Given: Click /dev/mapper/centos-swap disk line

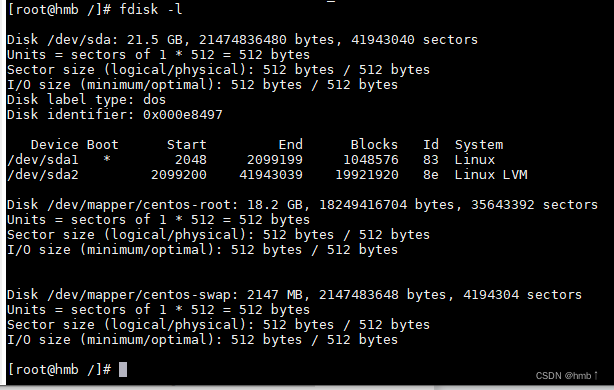Looking at the screenshot, I should (x=294, y=295).
